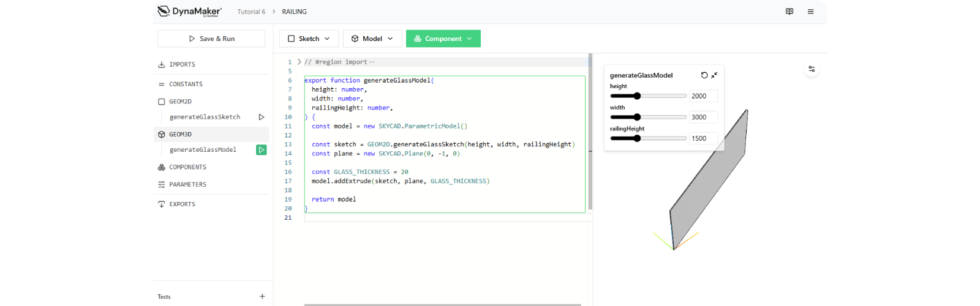Screen dimensions: 980x306
Task: Go to the PARAMETERS section
Action: click(x=187, y=184)
